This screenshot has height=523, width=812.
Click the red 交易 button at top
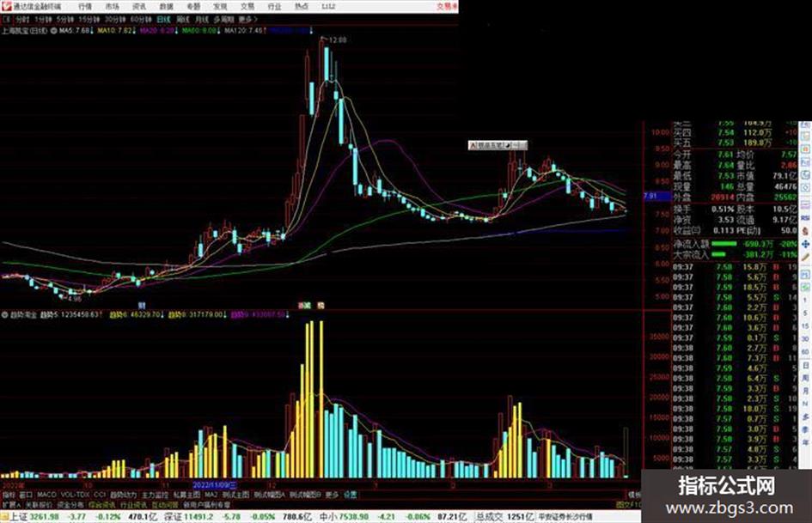click(x=447, y=6)
